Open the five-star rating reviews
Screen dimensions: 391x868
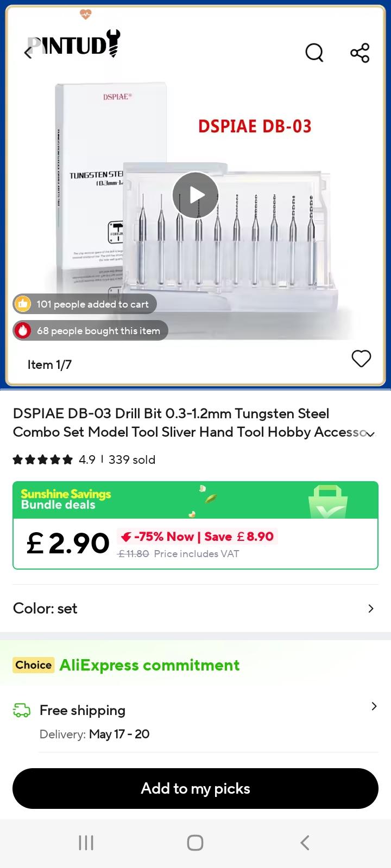43,460
